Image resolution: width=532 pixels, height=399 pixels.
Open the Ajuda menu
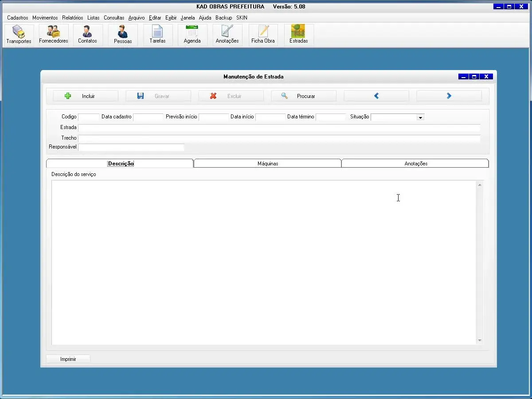[205, 18]
